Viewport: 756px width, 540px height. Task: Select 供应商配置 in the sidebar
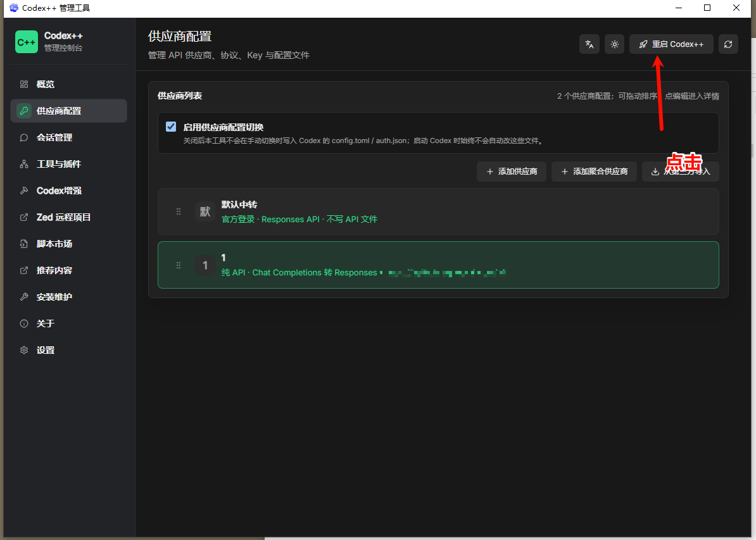click(68, 111)
